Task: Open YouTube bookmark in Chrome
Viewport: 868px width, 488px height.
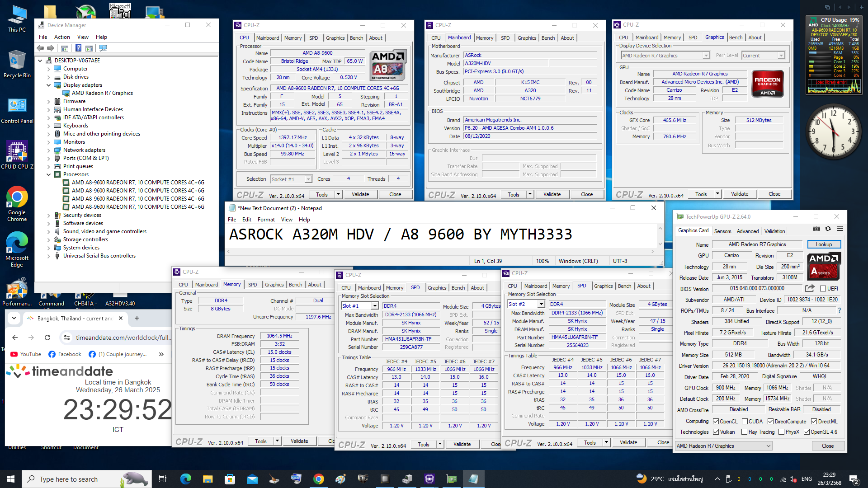Action: pyautogui.click(x=26, y=354)
